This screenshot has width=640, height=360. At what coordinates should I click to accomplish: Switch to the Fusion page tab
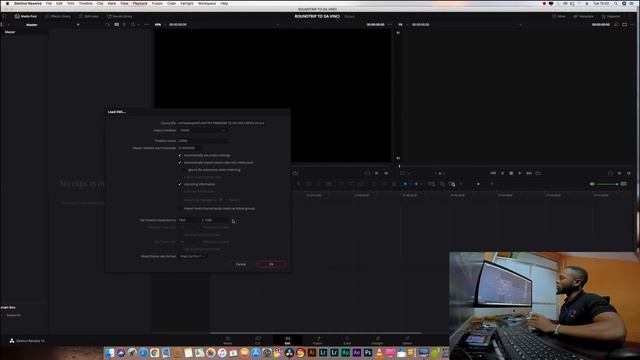coord(318,340)
